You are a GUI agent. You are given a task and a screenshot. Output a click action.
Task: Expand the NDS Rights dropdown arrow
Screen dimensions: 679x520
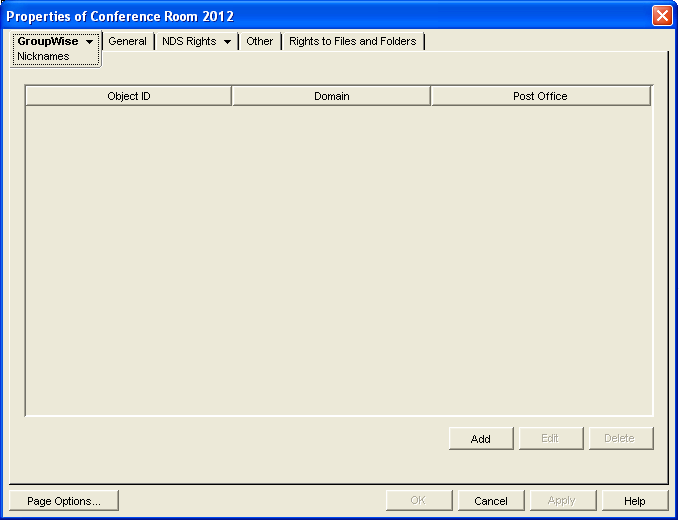tap(227, 42)
